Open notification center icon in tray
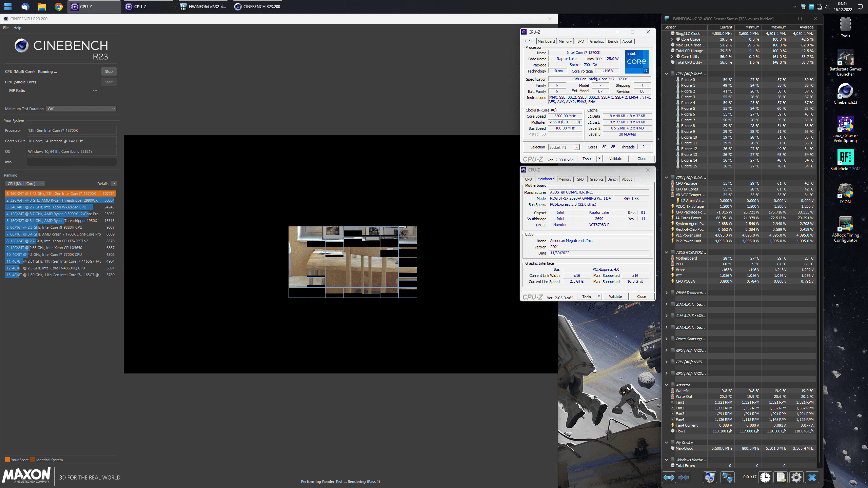868x488 pixels. pos(860,6)
